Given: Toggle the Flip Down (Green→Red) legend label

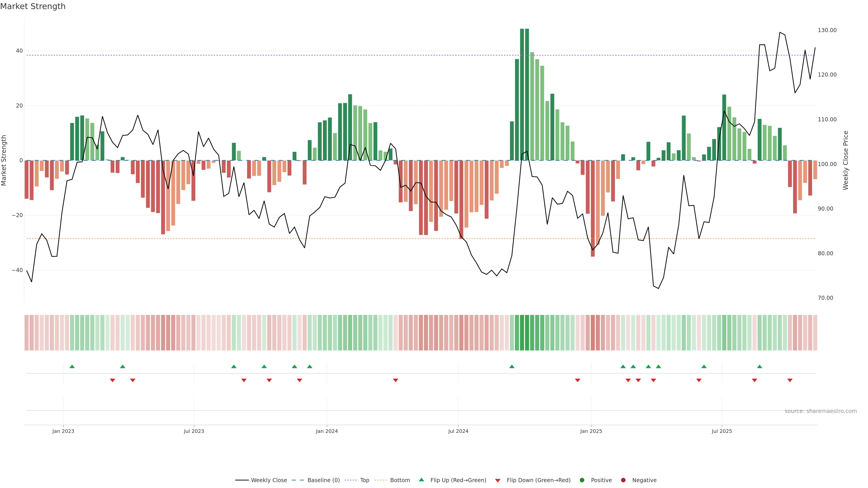Looking at the screenshot, I should [x=538, y=480].
